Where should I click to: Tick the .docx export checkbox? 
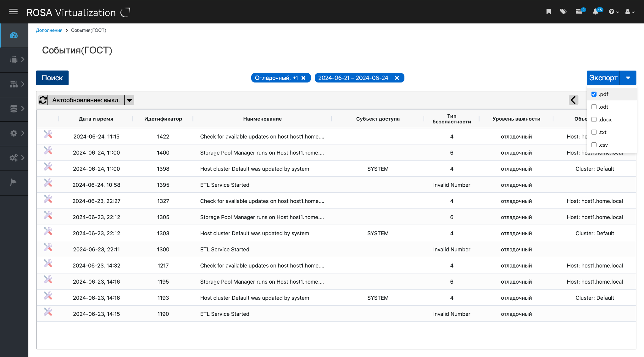[x=594, y=120]
